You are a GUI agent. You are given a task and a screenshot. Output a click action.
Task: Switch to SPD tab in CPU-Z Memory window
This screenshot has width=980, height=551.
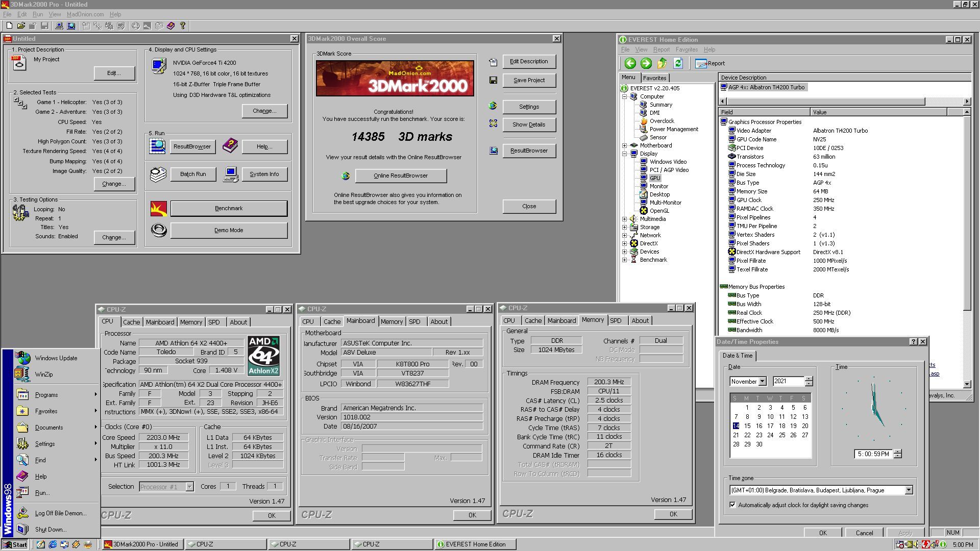616,320
